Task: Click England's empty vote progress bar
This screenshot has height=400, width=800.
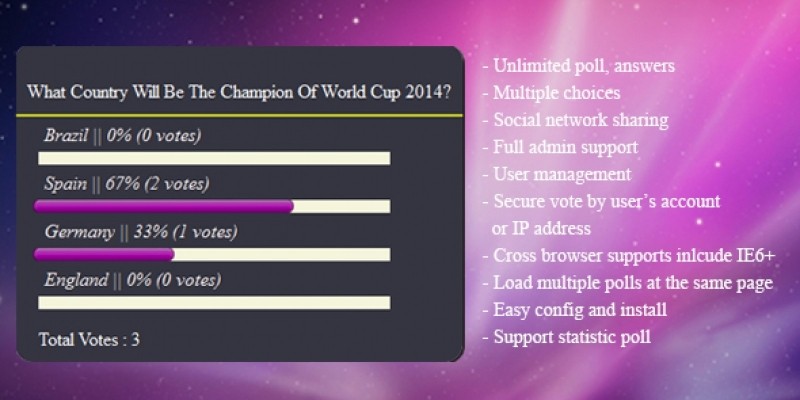Action: click(213, 302)
